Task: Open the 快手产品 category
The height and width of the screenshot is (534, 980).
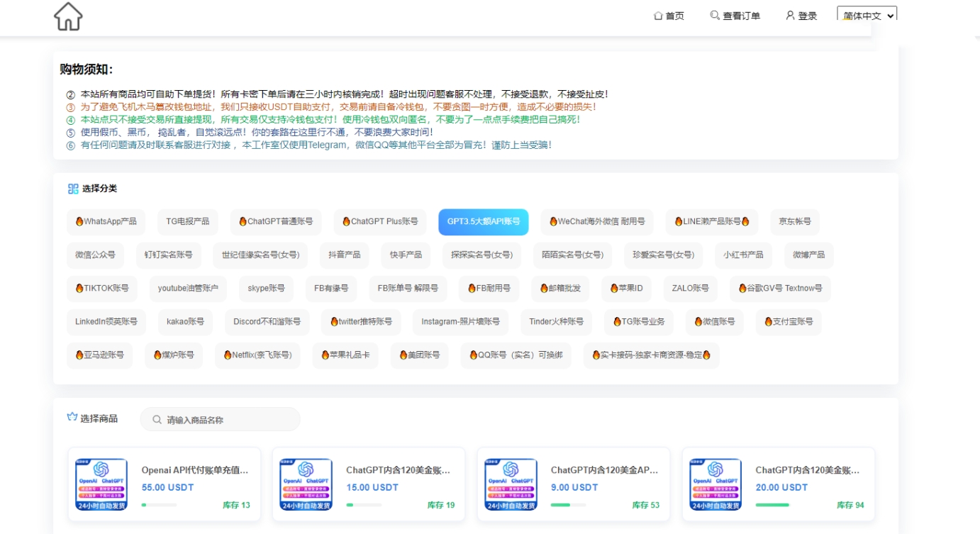Action: point(406,255)
